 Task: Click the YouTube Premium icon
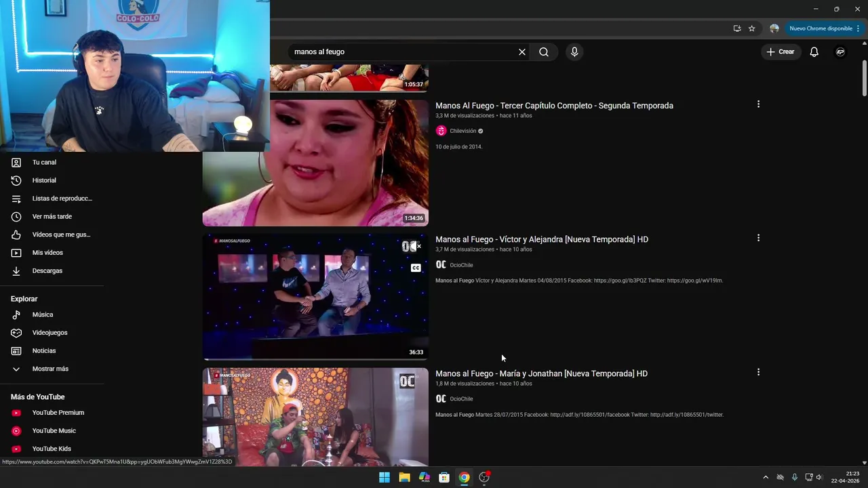tap(16, 413)
